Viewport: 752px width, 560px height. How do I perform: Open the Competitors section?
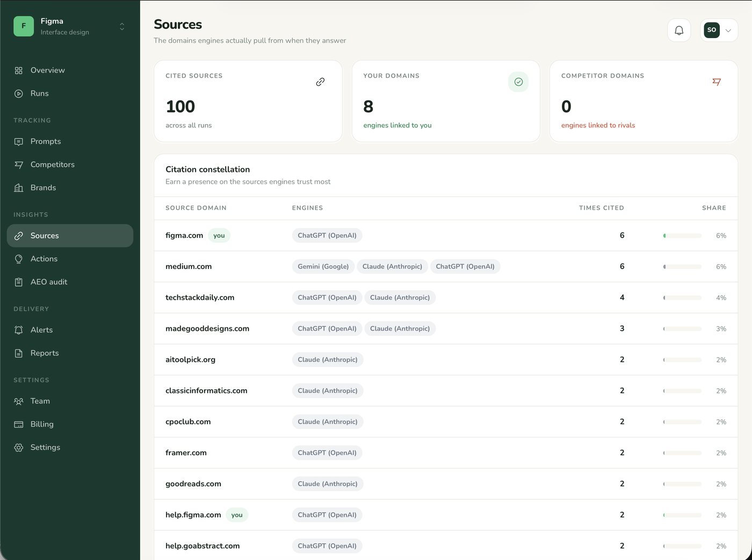point(70,165)
